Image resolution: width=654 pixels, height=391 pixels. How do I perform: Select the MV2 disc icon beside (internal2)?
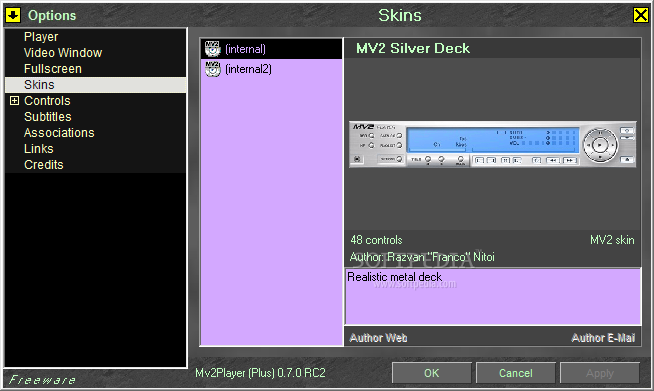point(212,69)
